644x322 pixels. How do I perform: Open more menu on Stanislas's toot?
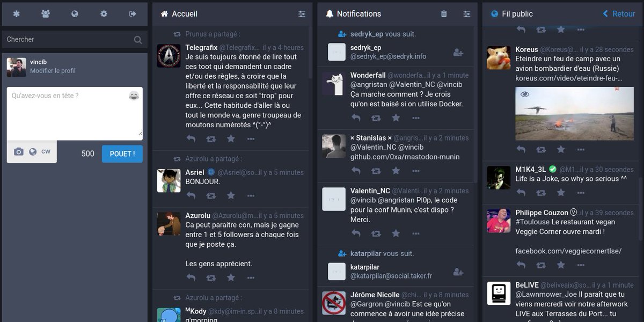(416, 171)
